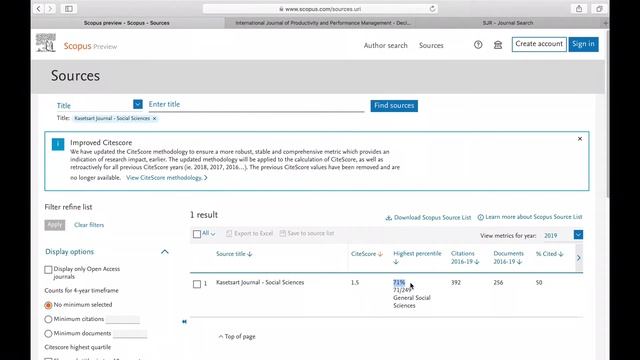Select No minimum selected radio button
This screenshot has width=640, height=360.
point(48,305)
